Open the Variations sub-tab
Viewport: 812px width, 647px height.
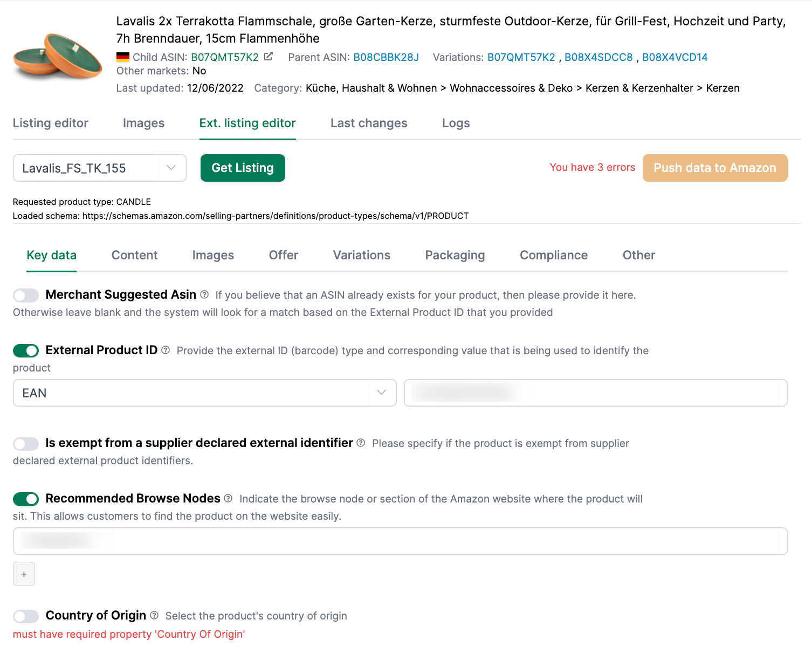click(362, 255)
